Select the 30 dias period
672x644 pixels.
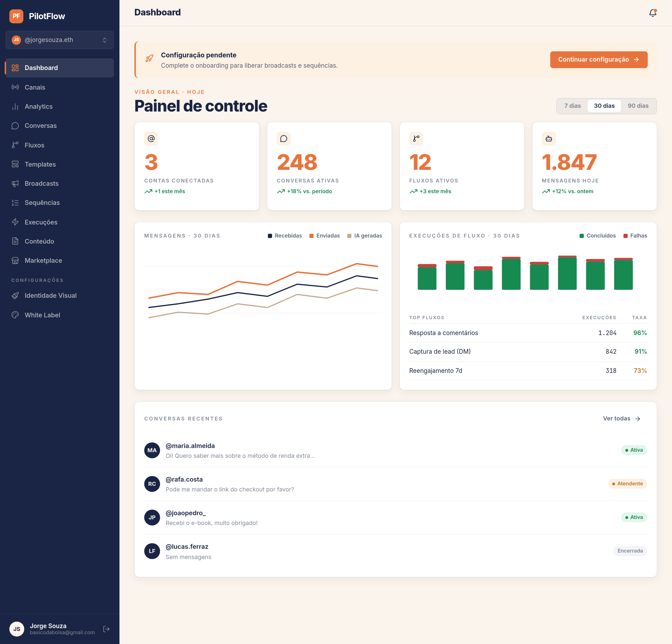(x=604, y=106)
